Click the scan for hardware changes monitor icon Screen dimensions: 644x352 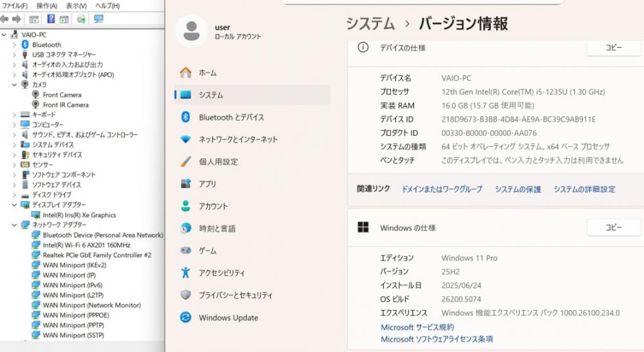coord(99,19)
